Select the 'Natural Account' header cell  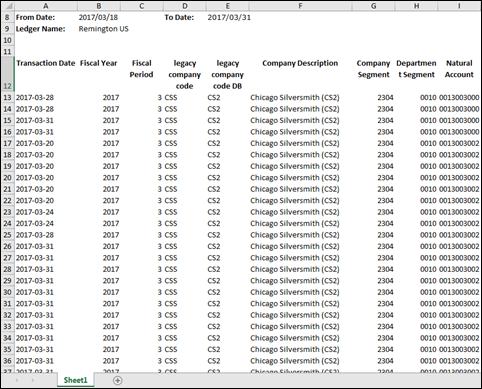tap(459, 74)
